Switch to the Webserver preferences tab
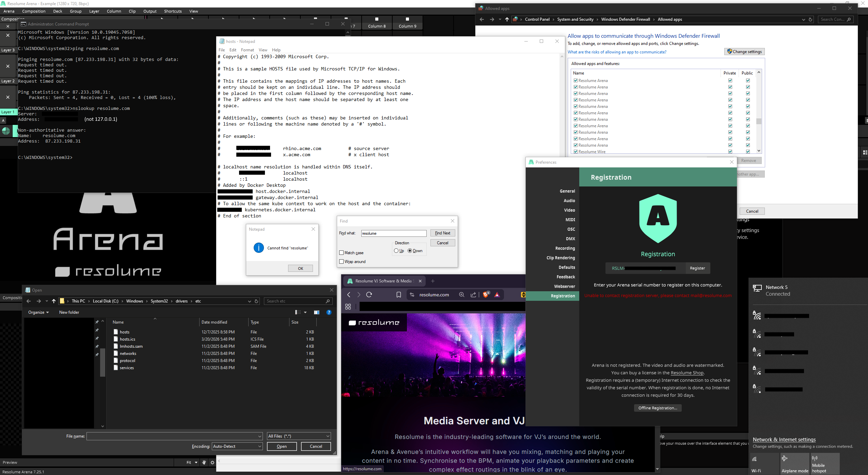This screenshot has height=475, width=868. point(564,286)
